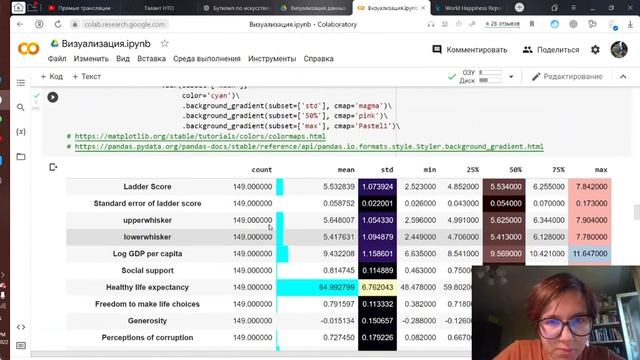
Task: Expand the RAM and disk resources dropdown arrow
Action: point(511,77)
